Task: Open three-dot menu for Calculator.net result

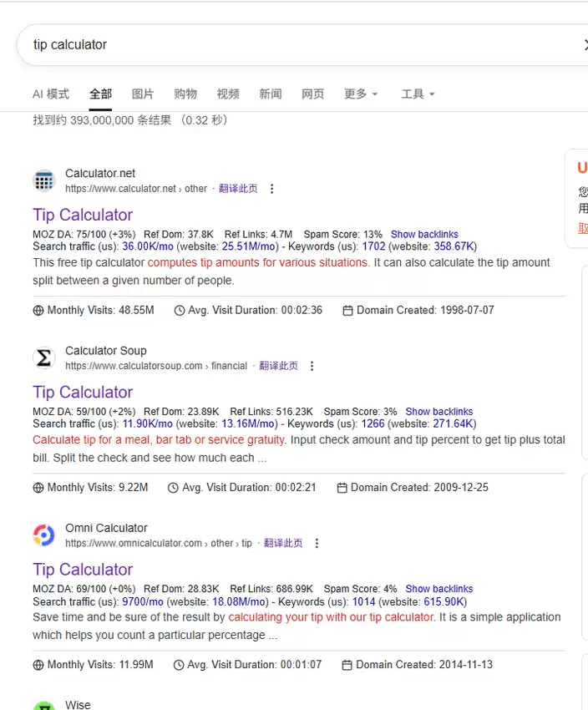Action: coord(271,189)
